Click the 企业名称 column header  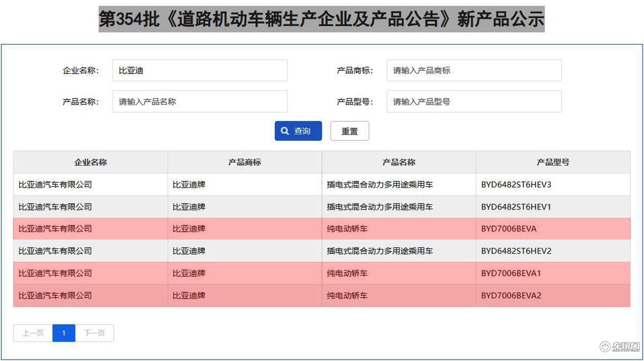[x=91, y=162]
